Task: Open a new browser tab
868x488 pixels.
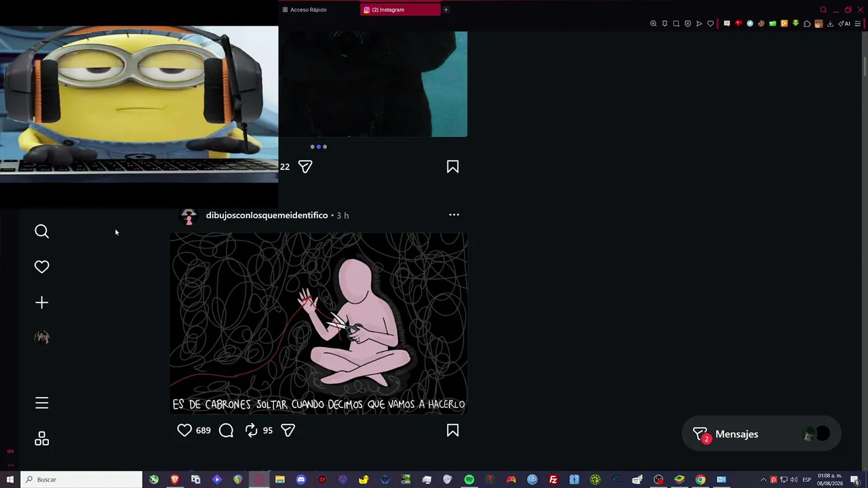Action: click(x=446, y=9)
